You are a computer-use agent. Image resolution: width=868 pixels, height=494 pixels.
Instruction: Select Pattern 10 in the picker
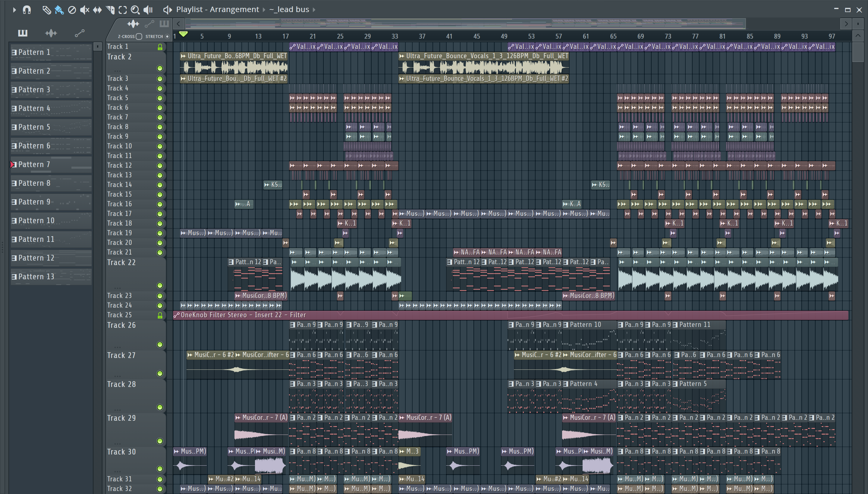(x=51, y=220)
